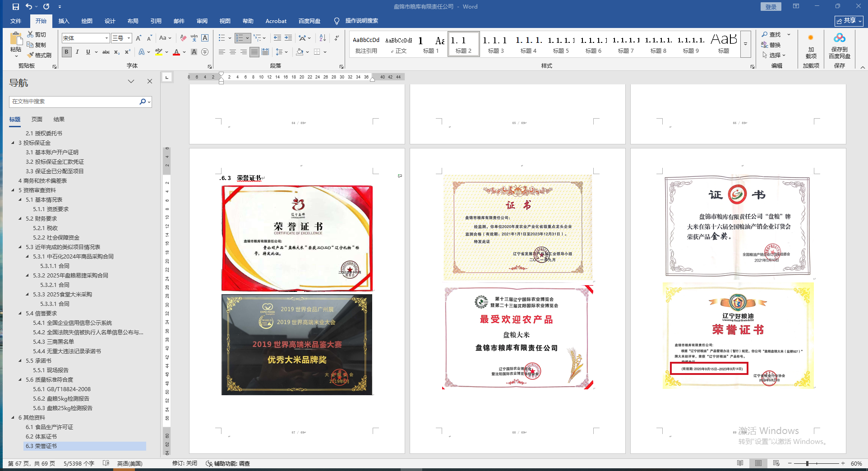
Task: Toggle italic formatting
Action: pos(77,52)
